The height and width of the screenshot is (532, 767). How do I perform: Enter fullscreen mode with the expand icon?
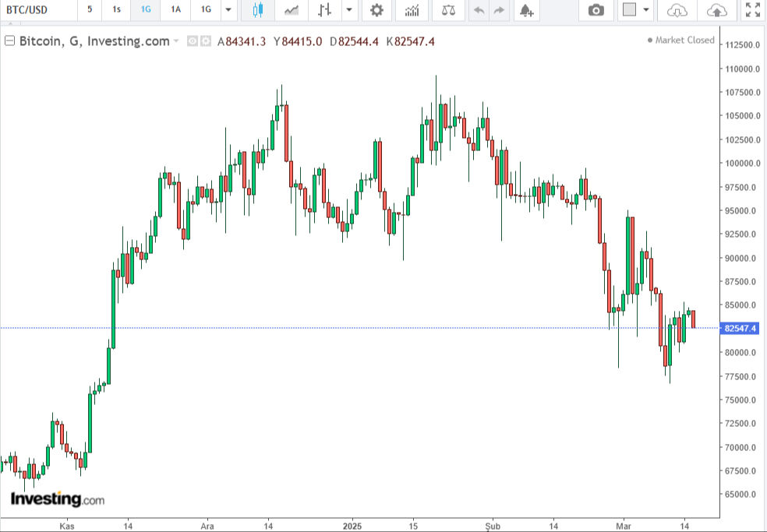751,10
